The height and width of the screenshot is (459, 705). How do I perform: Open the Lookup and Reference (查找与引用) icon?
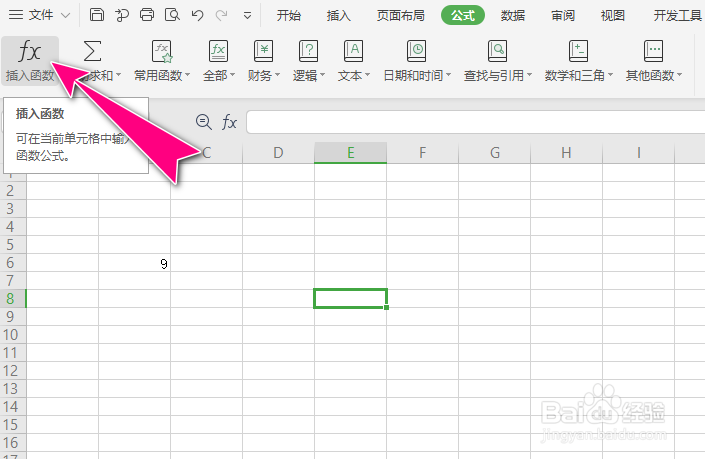[497, 51]
